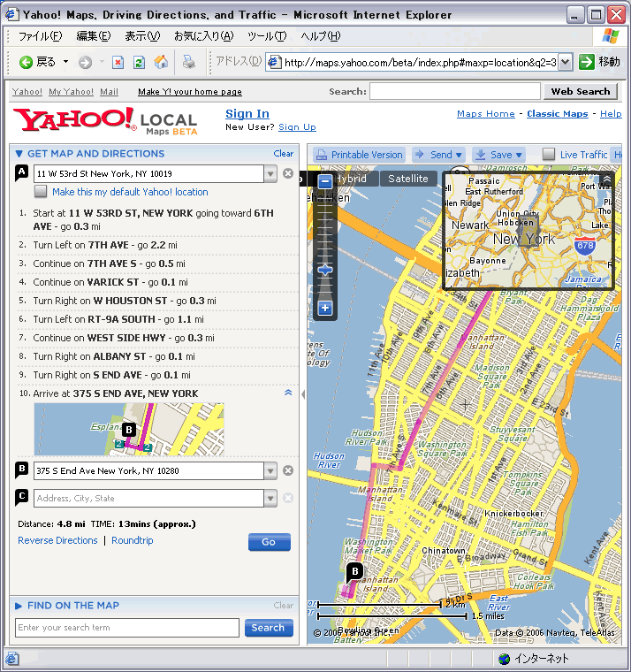Zoom in the map with the plus button
The image size is (631, 672).
tap(325, 308)
